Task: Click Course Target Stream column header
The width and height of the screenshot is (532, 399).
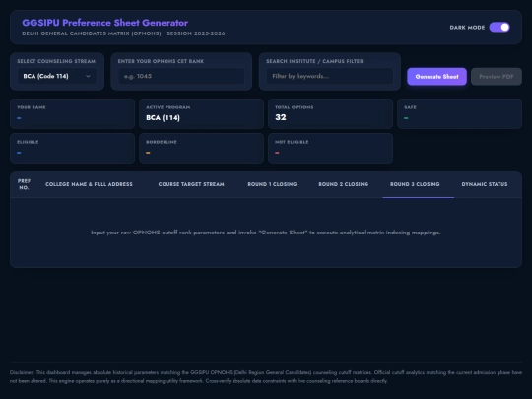Action: [x=191, y=184]
